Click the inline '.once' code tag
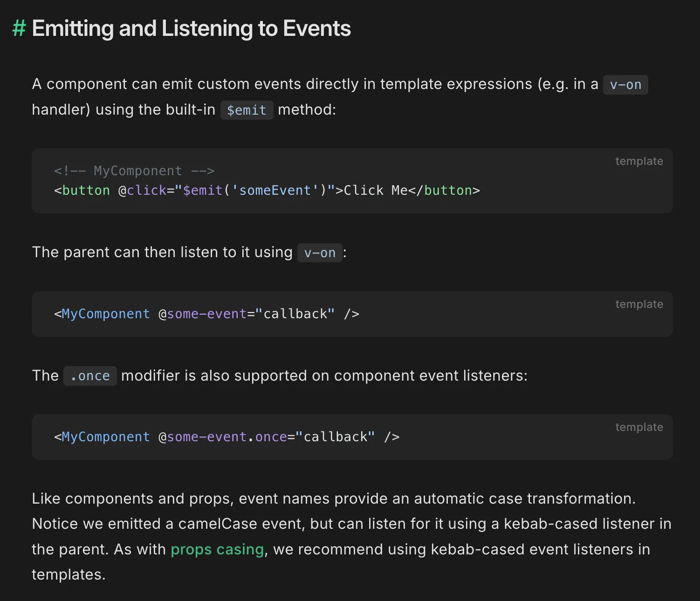This screenshot has width=700, height=601. click(90, 376)
